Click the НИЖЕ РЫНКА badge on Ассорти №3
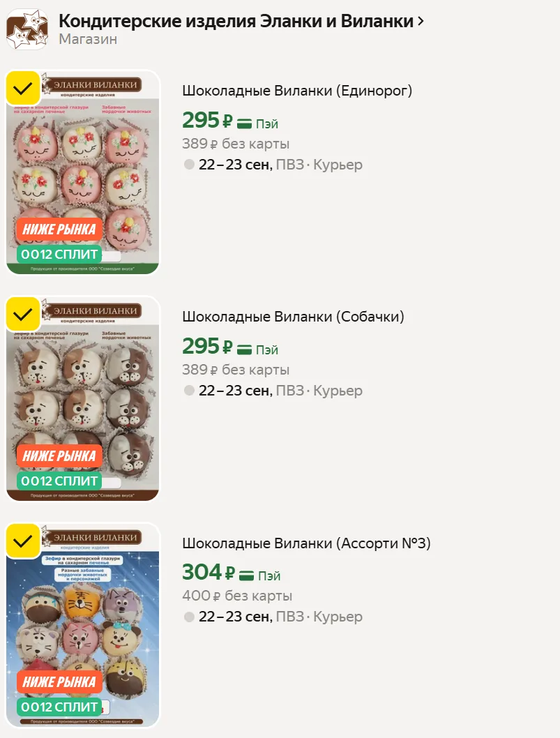 pyautogui.click(x=59, y=682)
